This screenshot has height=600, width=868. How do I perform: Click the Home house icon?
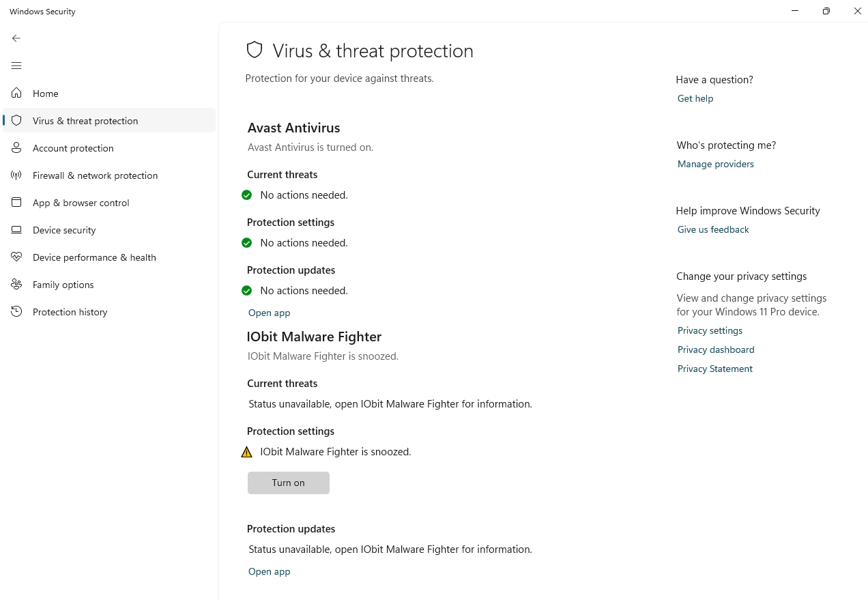tap(16, 93)
